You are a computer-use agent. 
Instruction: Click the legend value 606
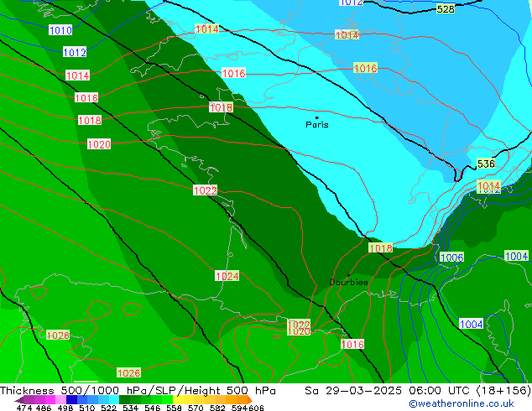tap(256, 408)
